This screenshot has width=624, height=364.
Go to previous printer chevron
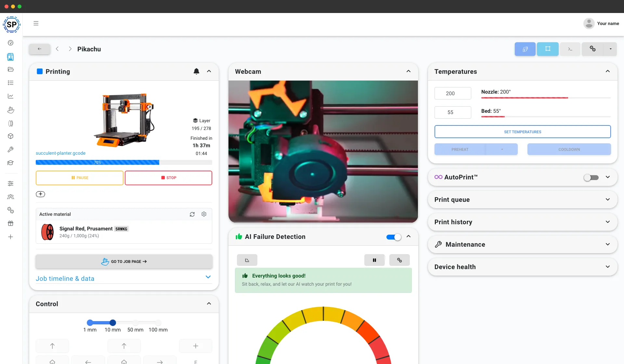coord(57,49)
